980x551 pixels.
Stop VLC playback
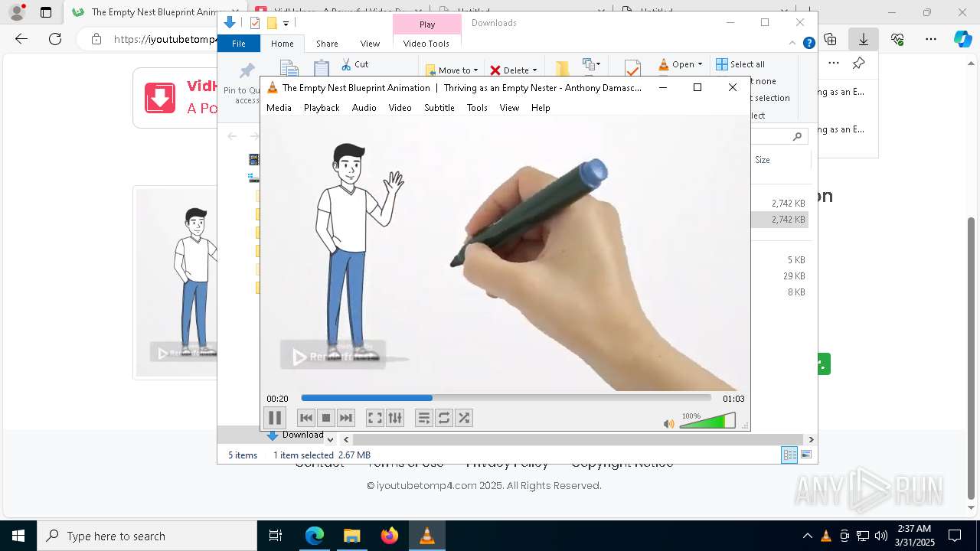tap(326, 418)
